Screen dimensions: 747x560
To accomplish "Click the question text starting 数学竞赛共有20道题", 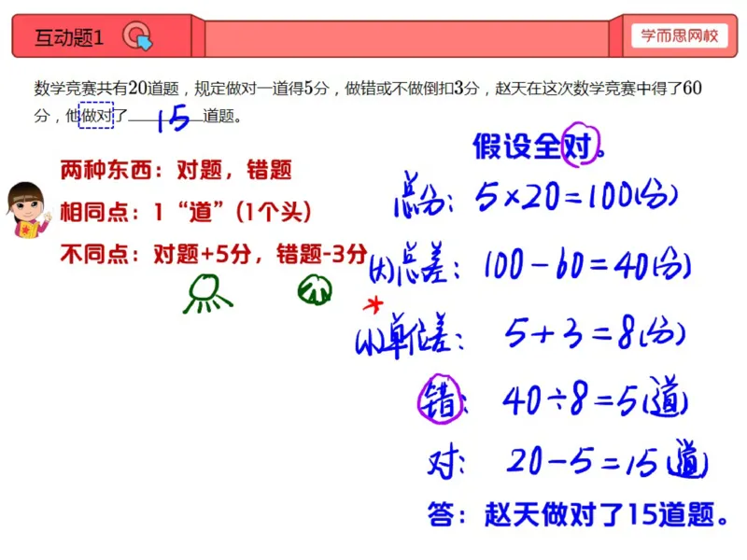I will click(367, 102).
